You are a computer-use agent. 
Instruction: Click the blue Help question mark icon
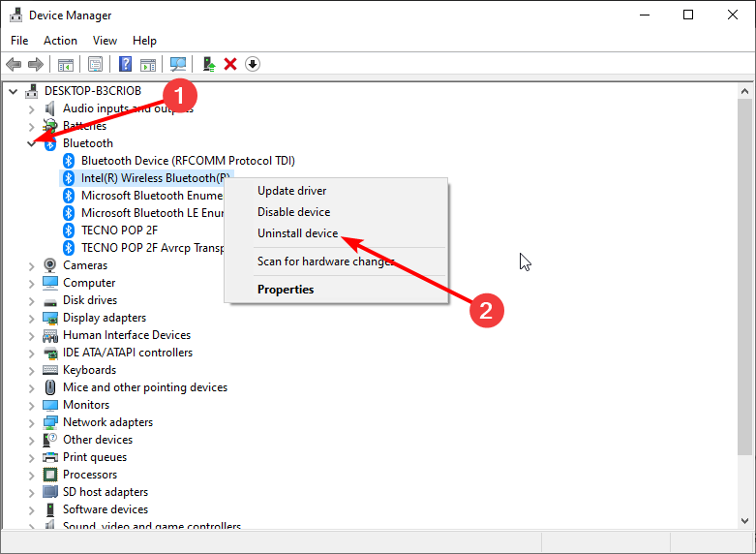tap(126, 64)
